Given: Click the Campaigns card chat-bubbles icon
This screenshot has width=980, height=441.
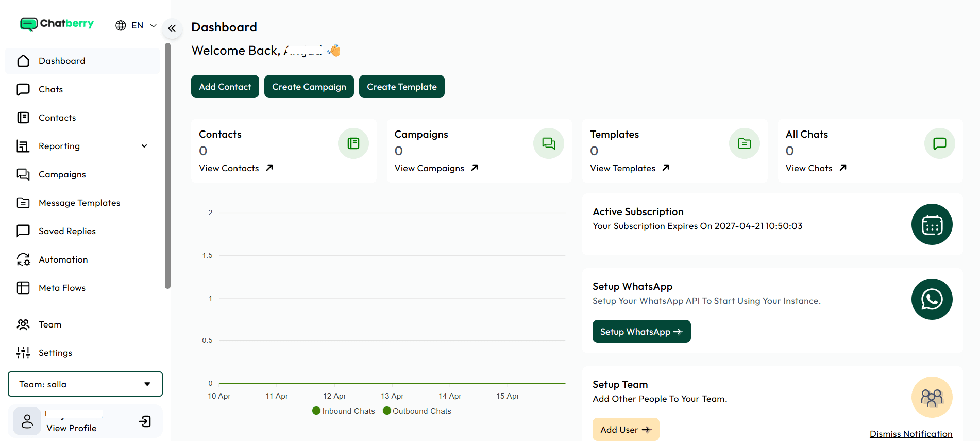Looking at the screenshot, I should [x=548, y=143].
